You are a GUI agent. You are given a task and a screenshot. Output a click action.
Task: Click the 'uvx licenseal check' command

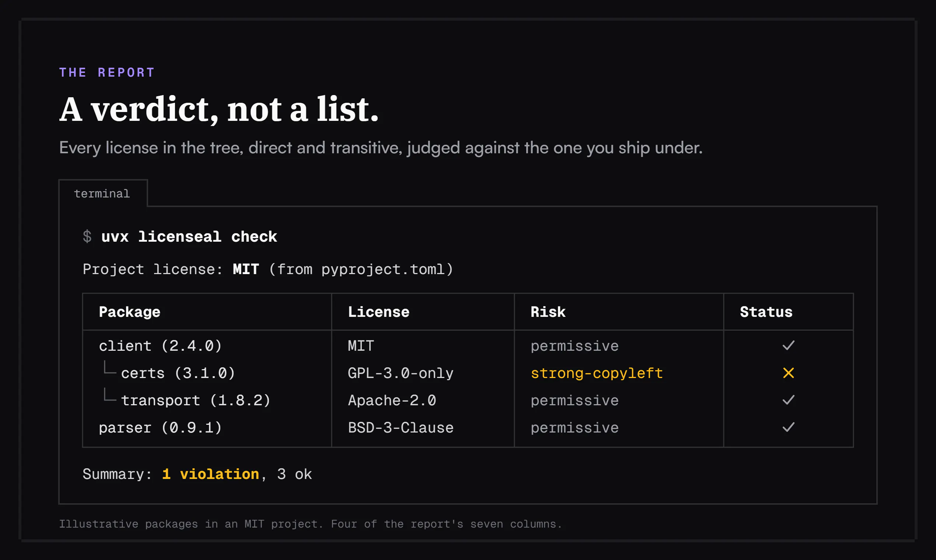[189, 237]
